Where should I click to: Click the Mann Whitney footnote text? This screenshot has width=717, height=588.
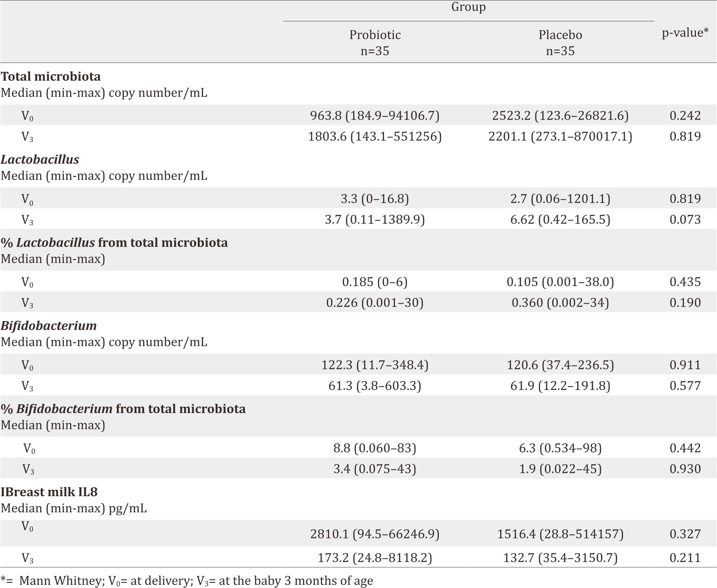187,581
